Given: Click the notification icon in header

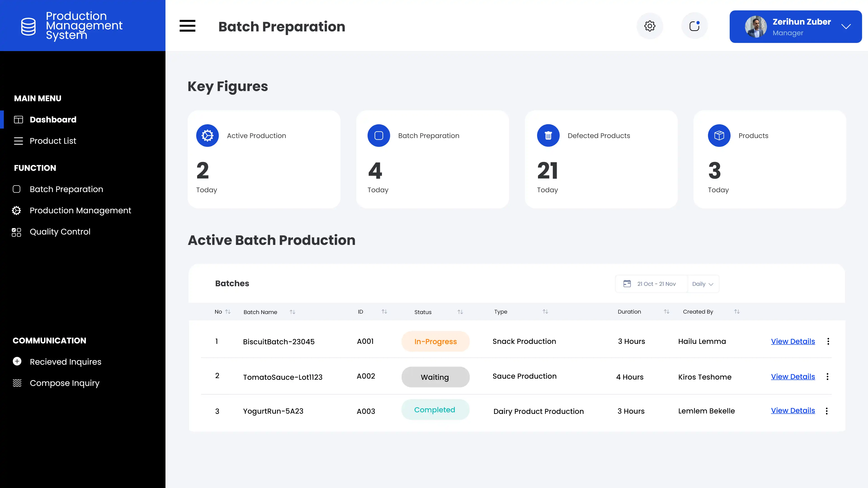Looking at the screenshot, I should [694, 26].
